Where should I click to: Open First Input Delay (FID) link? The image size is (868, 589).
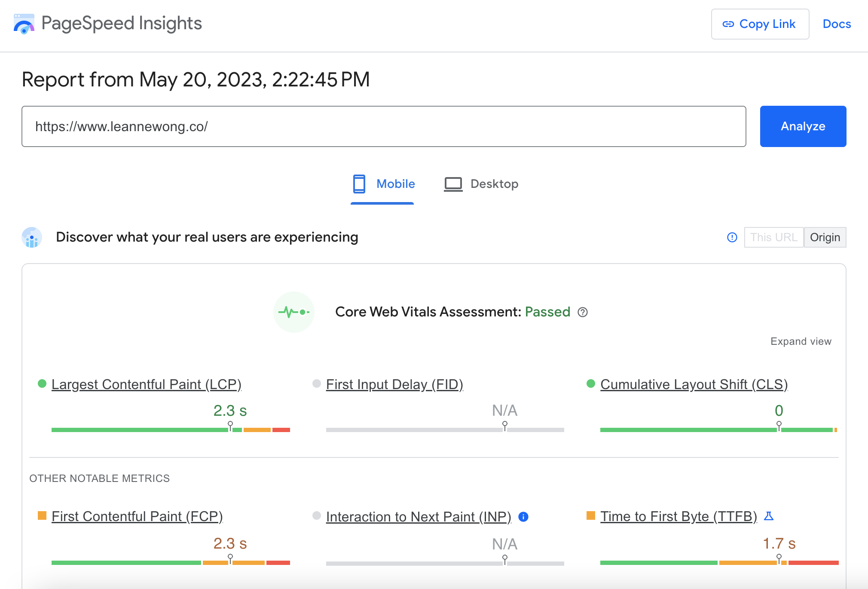coord(394,384)
